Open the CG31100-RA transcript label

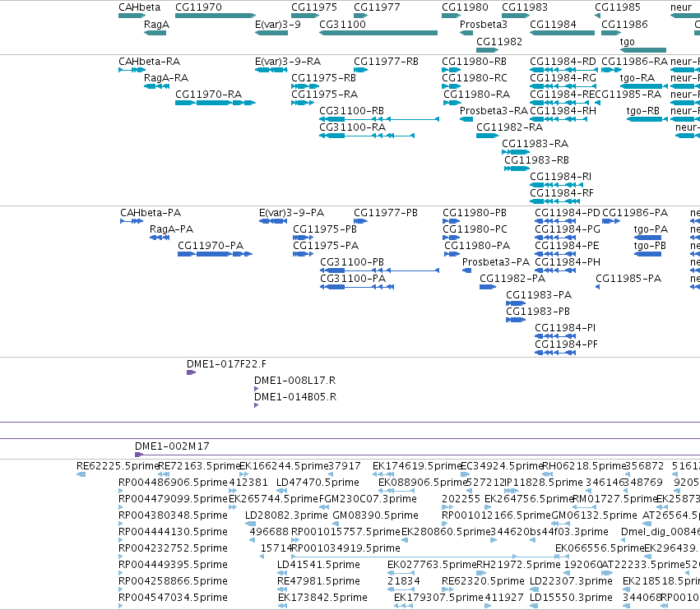tap(352, 127)
